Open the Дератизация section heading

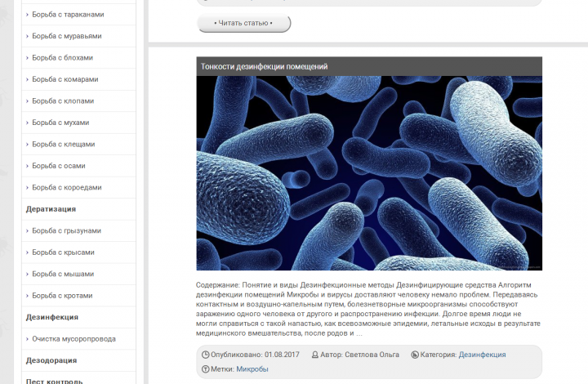pos(51,209)
